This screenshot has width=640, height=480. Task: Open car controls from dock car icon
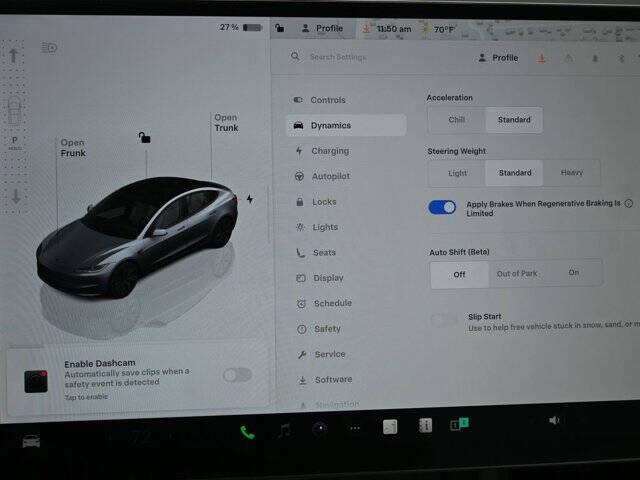pos(31,441)
